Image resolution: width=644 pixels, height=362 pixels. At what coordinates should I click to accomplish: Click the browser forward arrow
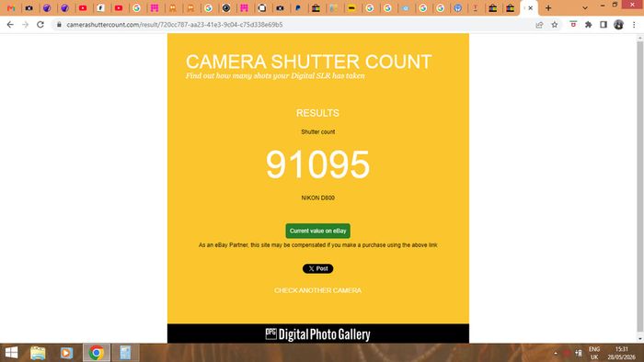click(x=26, y=25)
